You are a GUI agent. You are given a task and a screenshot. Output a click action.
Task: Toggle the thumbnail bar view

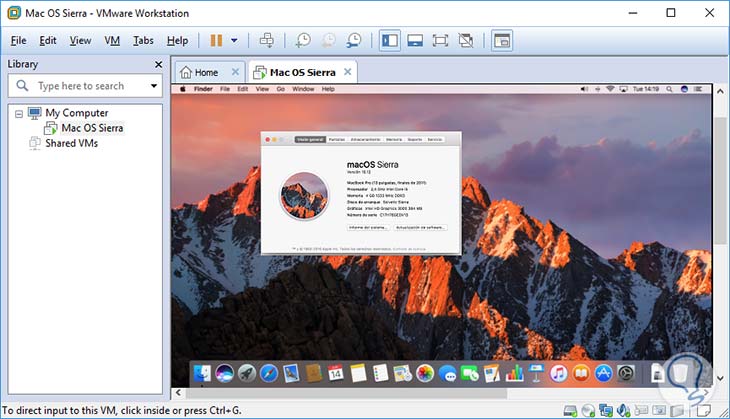click(x=415, y=41)
